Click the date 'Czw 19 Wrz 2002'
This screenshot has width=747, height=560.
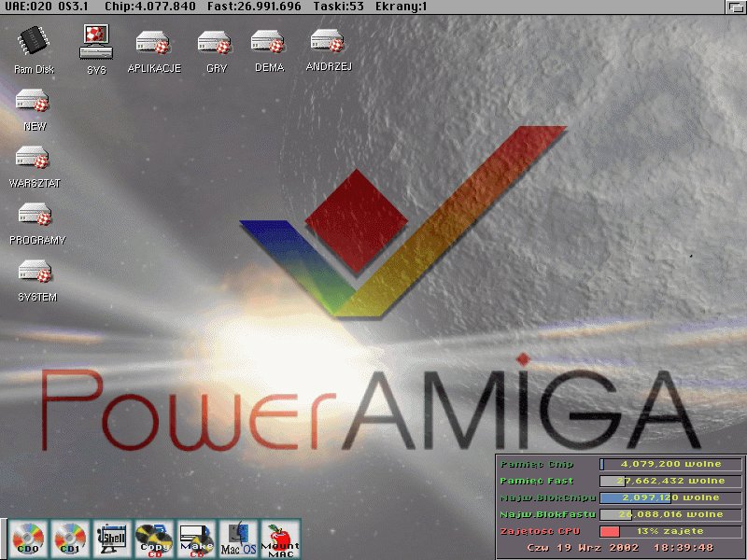[x=583, y=548]
